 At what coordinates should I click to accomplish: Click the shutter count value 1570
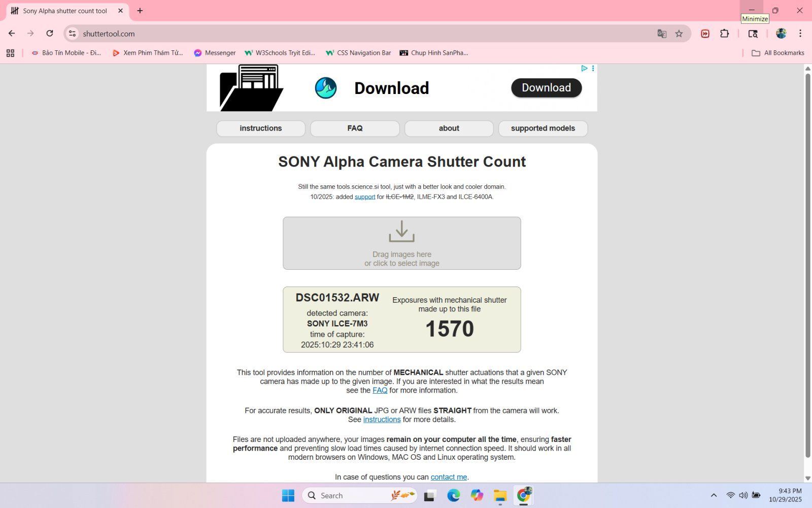450,329
